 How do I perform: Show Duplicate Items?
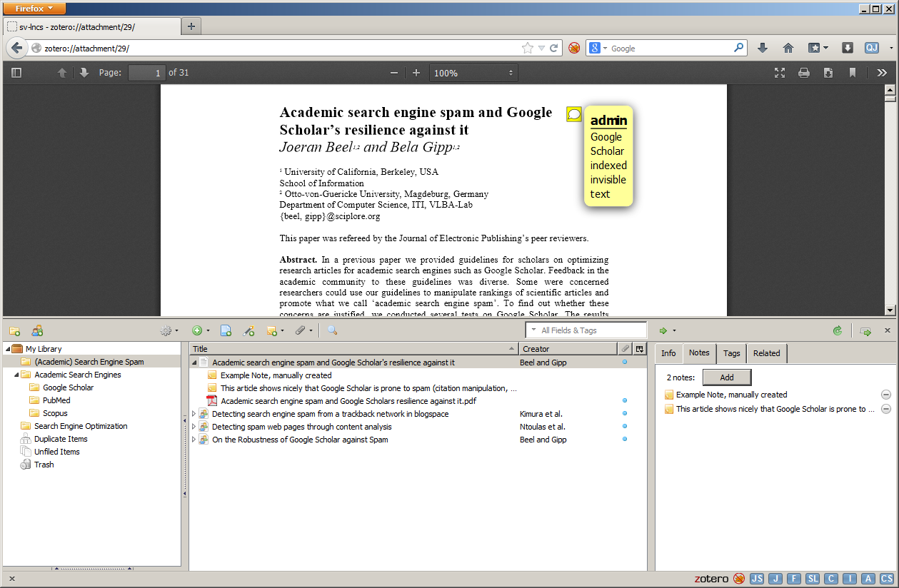pos(61,439)
